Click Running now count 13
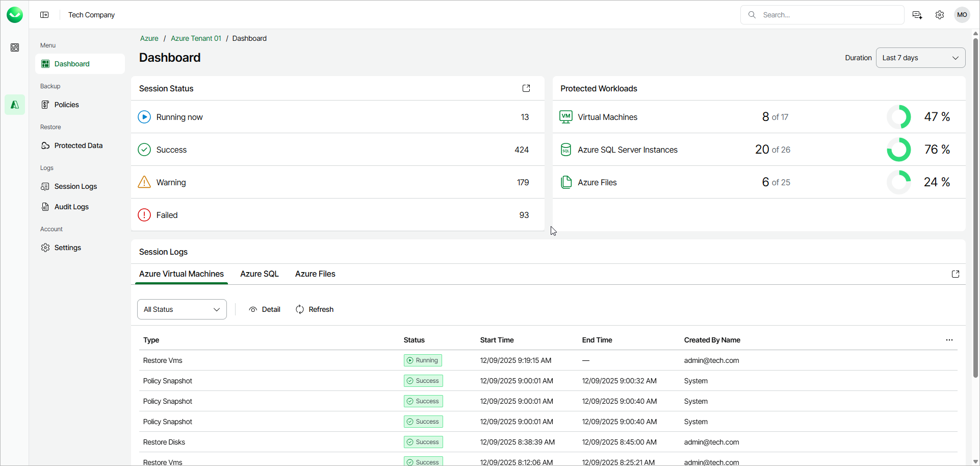The image size is (980, 466). tap(525, 117)
